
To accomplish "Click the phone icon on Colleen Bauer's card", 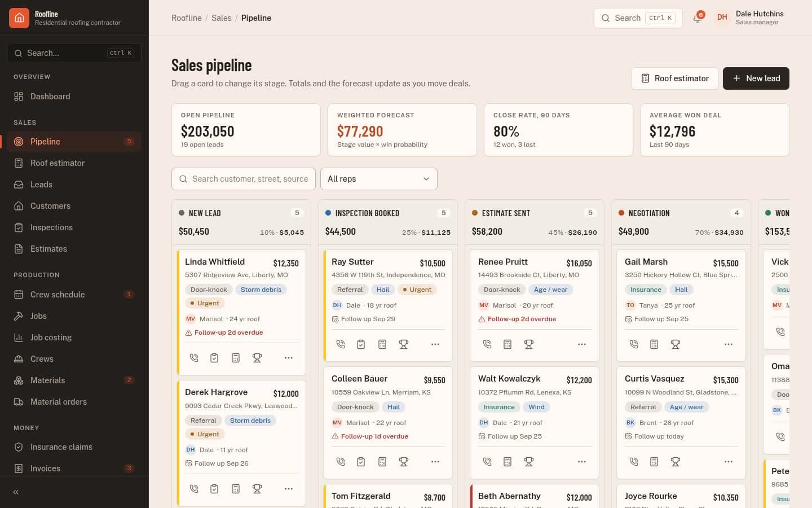I will pos(341,462).
